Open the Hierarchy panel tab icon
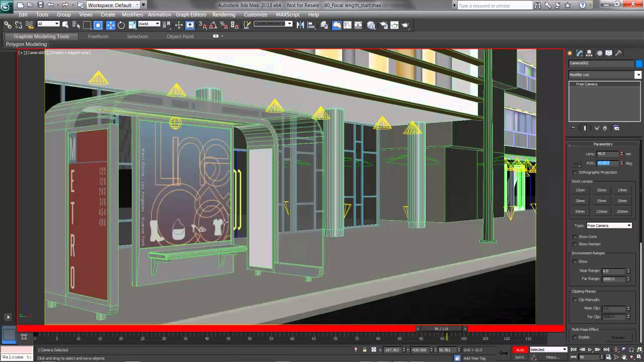The width and height of the screenshot is (644, 362). (589, 53)
